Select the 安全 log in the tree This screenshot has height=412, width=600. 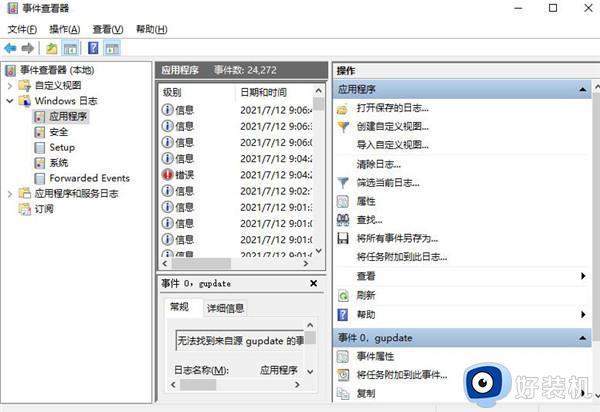pos(59,132)
